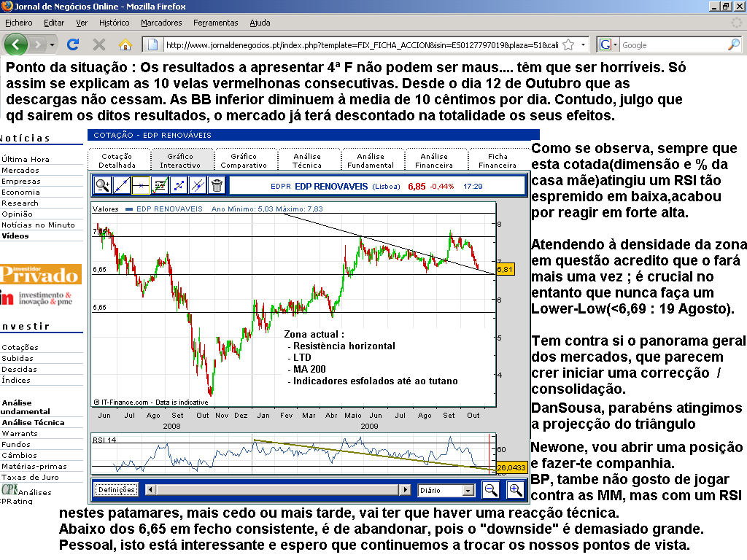Select the dashed segment drawing tool
Screen dimensions: 747x560
(179, 185)
